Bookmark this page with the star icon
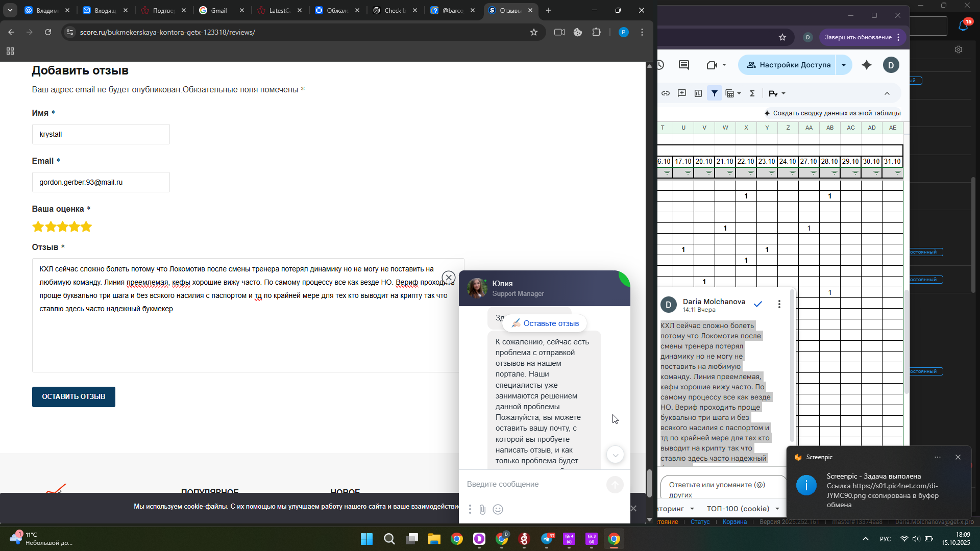 [534, 32]
